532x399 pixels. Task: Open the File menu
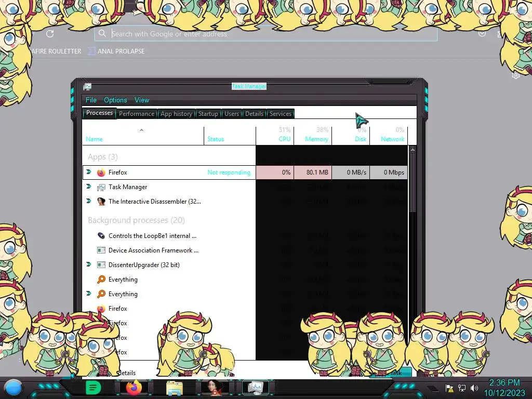[91, 100]
